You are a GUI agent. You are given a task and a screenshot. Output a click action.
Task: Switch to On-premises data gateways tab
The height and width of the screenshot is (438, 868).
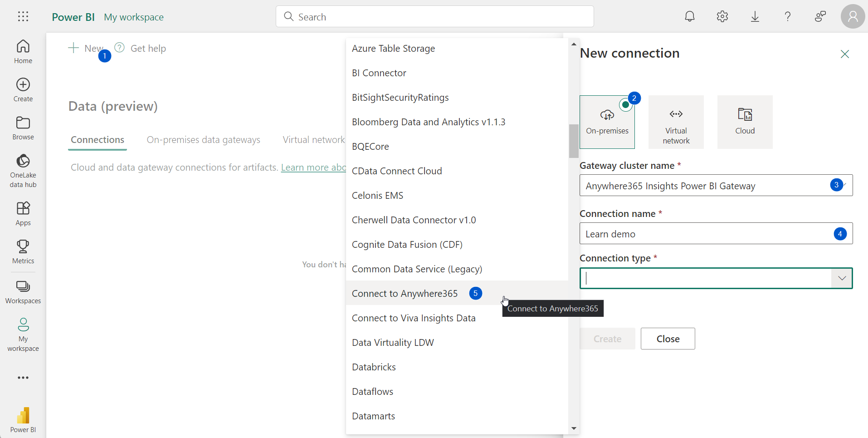point(204,140)
